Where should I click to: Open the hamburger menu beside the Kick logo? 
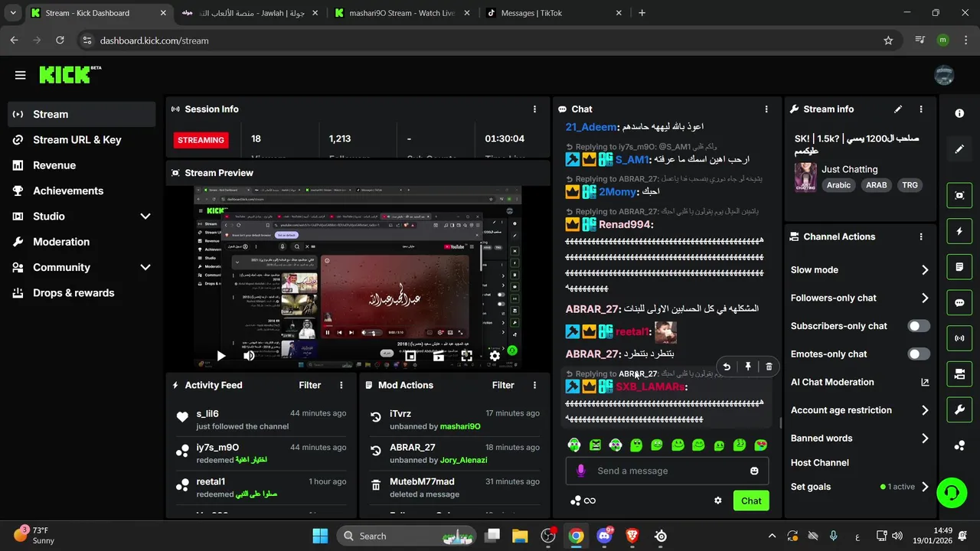[20, 75]
